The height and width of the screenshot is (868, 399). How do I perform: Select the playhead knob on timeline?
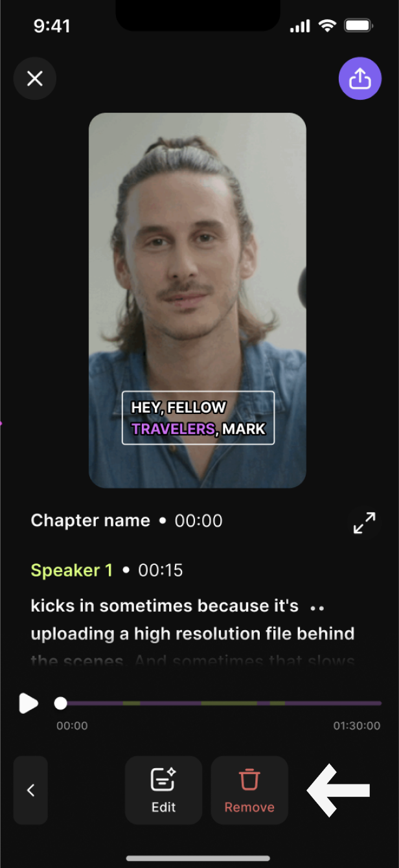[x=60, y=703]
